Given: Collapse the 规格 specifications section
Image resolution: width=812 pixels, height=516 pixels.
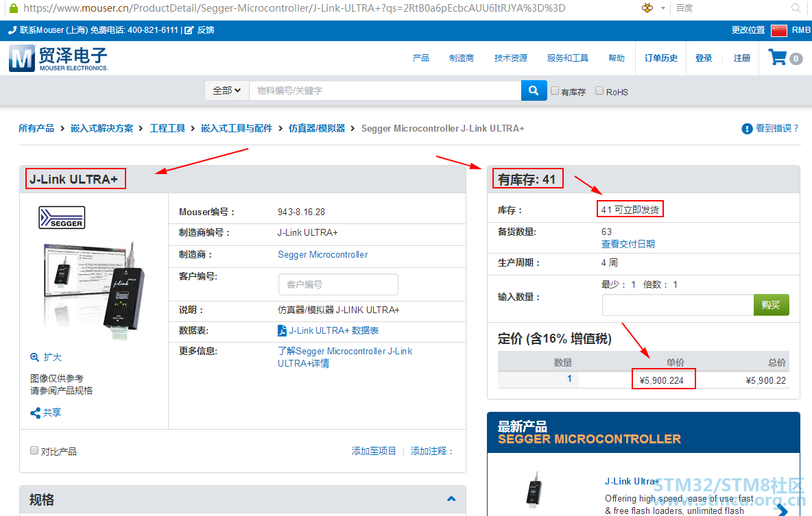Looking at the screenshot, I should click(451, 499).
